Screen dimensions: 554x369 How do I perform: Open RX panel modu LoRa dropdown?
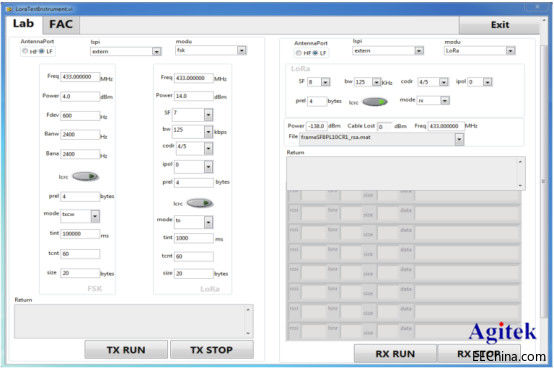510,51
